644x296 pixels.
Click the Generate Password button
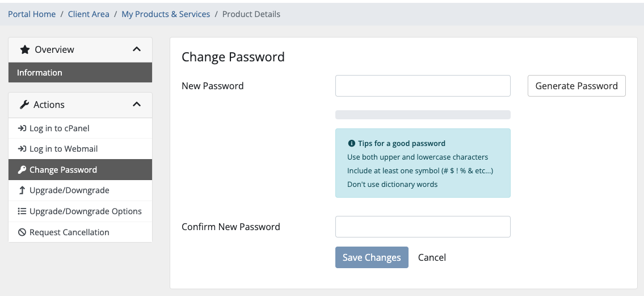click(576, 86)
